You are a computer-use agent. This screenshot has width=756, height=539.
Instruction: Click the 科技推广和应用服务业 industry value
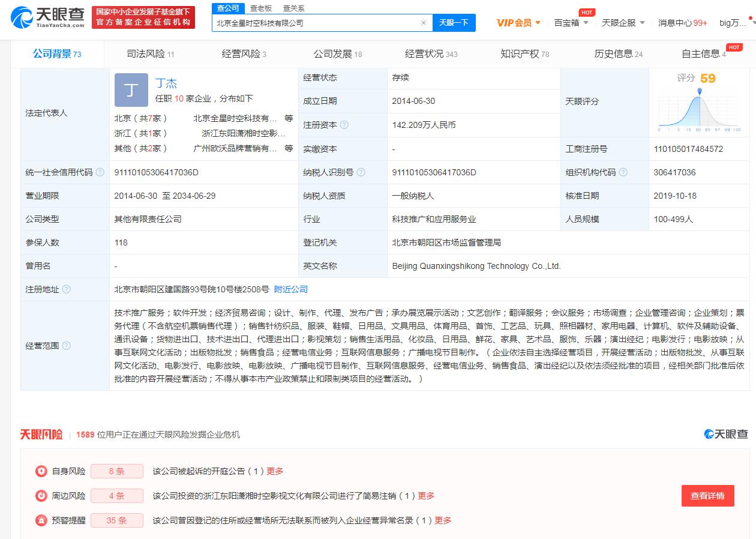coord(434,219)
